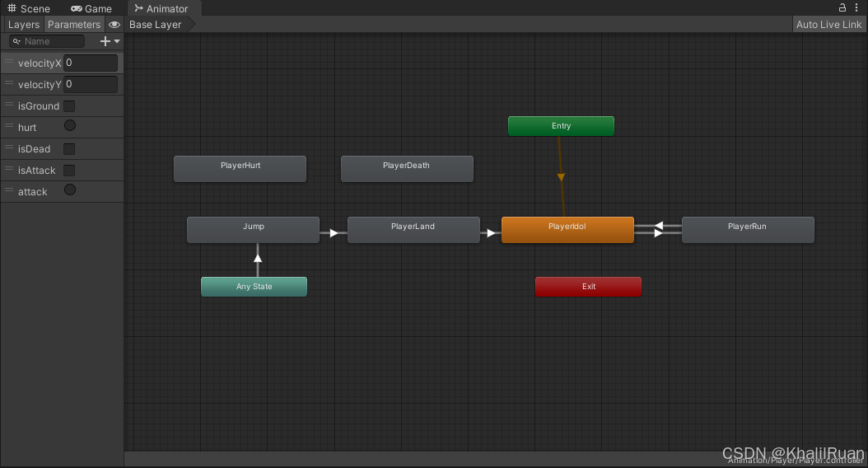This screenshot has height=468, width=868.
Task: Fire the hurt trigger radio button
Action: [70, 126]
